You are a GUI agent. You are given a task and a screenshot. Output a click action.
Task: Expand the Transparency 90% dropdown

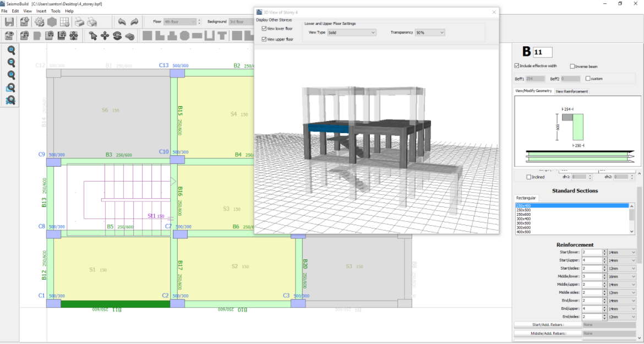[x=429, y=32]
